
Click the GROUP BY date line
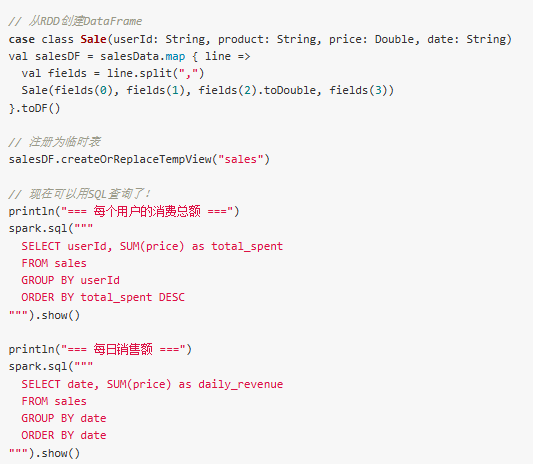64,418
